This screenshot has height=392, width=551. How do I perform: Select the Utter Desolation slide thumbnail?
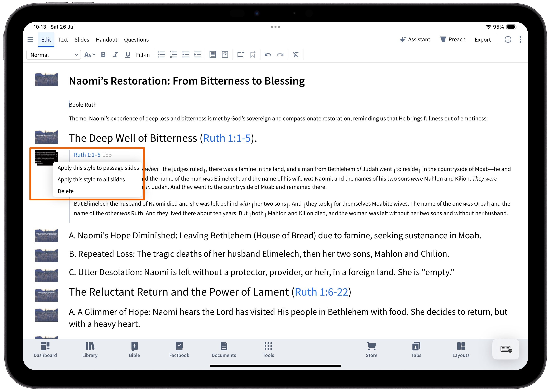pyautogui.click(x=46, y=275)
